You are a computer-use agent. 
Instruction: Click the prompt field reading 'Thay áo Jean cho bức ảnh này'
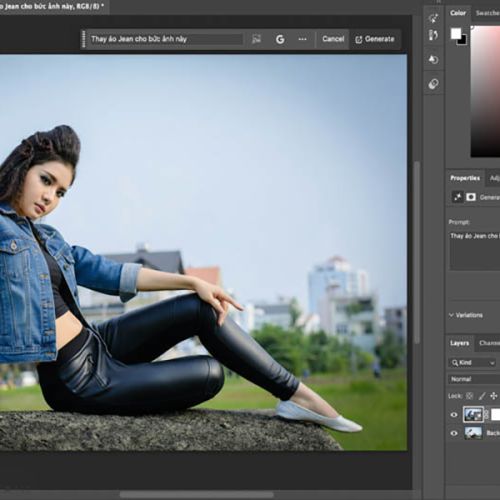(166, 39)
